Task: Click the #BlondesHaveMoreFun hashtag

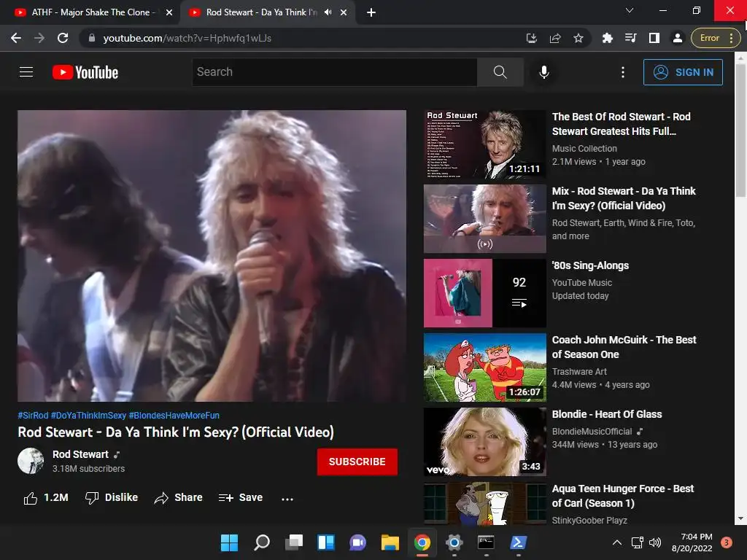Action: point(174,415)
